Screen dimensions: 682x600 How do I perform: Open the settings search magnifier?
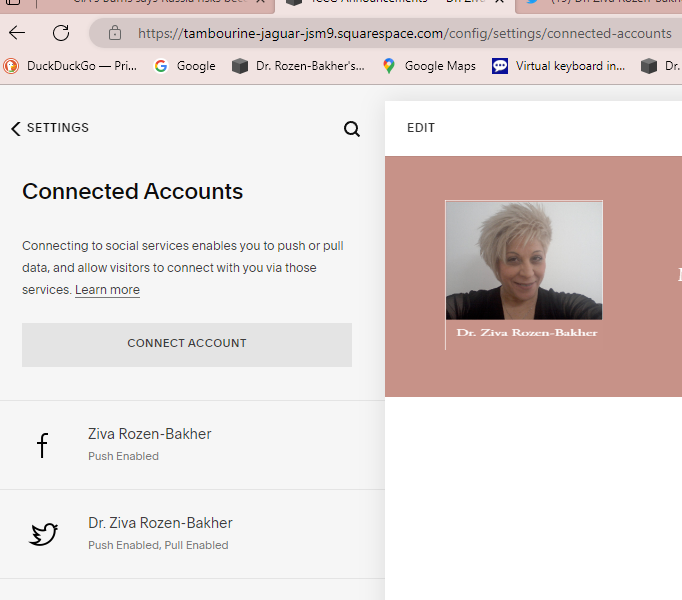(351, 129)
